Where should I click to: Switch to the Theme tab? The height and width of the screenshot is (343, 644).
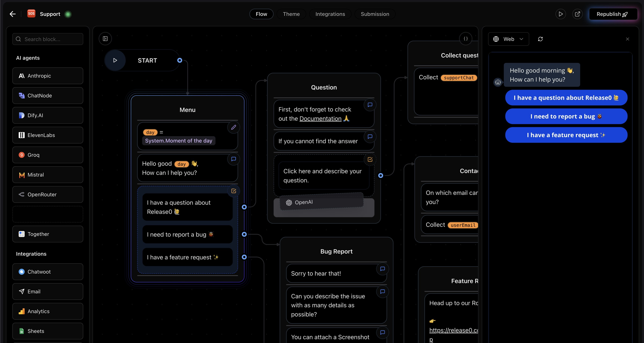[x=291, y=14]
